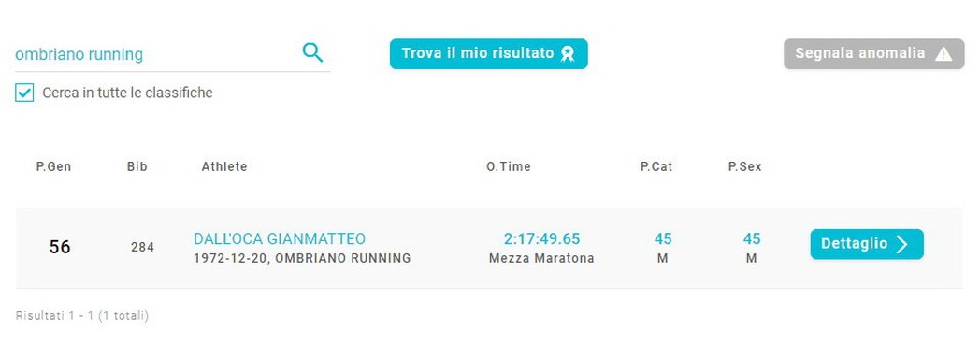
Task: Toggle the Cerca in tutte le classifiche checkbox
Action: (x=23, y=93)
